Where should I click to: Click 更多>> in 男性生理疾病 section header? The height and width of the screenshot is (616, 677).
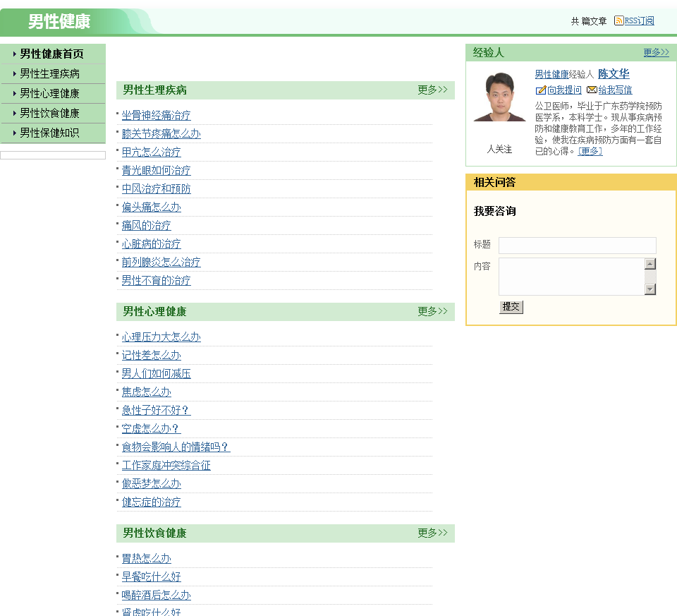tap(432, 90)
